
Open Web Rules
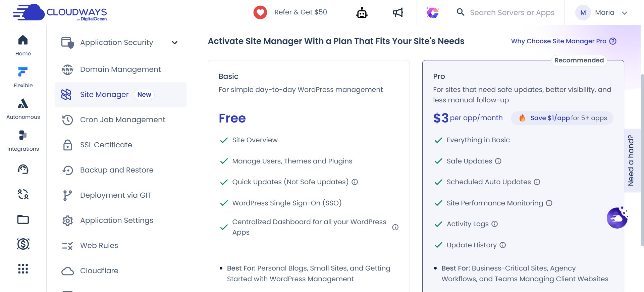[x=121, y=246]
